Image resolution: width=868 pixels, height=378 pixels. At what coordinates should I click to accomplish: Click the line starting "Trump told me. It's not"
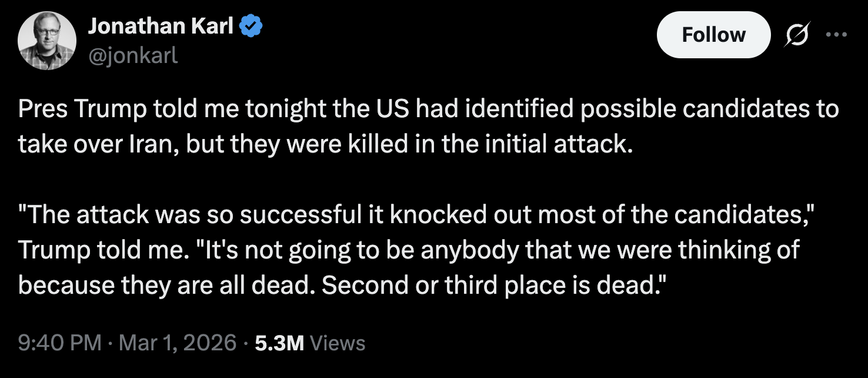(409, 250)
